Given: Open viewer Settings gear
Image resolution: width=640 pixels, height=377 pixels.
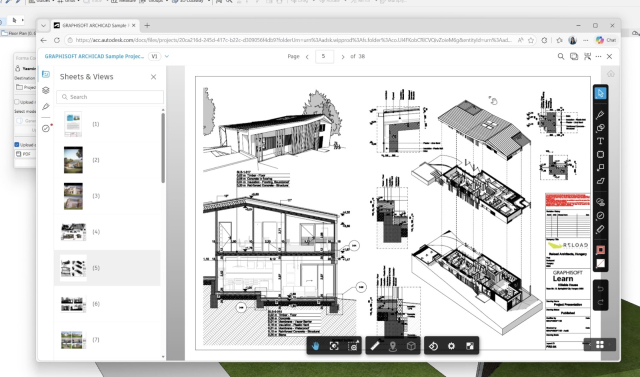Looking at the screenshot, I should click(451, 346).
